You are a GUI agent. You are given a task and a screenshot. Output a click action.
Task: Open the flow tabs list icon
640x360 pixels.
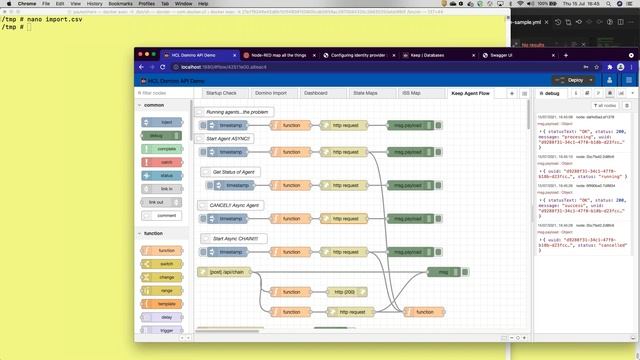pyautogui.click(x=524, y=93)
